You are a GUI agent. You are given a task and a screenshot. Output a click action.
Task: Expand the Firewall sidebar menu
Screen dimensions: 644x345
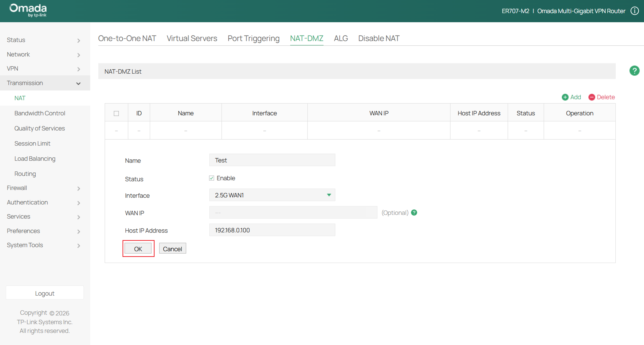pos(45,188)
